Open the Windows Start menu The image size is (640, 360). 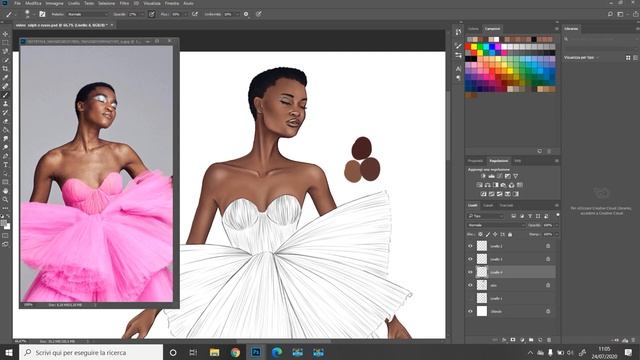click(x=9, y=352)
